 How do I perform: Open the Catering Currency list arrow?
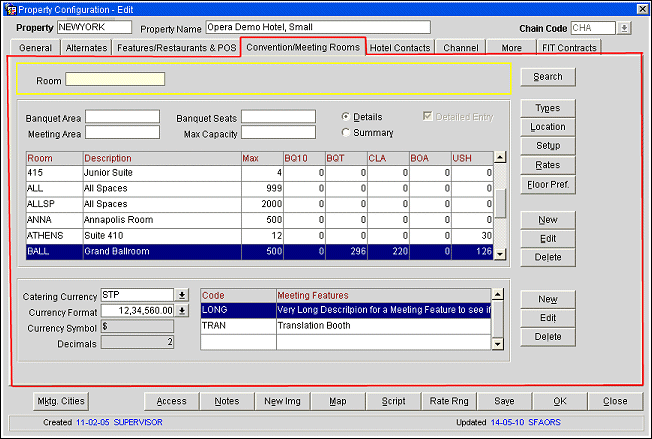click(182, 295)
